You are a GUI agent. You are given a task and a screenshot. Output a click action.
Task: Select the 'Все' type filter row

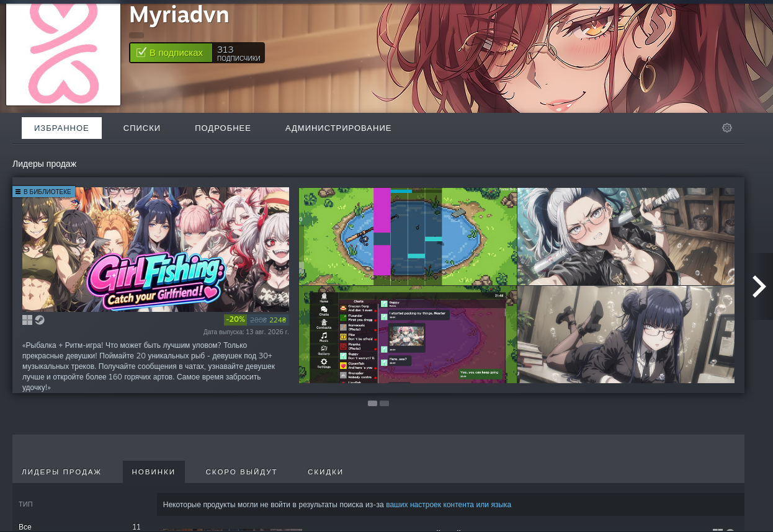(79, 527)
